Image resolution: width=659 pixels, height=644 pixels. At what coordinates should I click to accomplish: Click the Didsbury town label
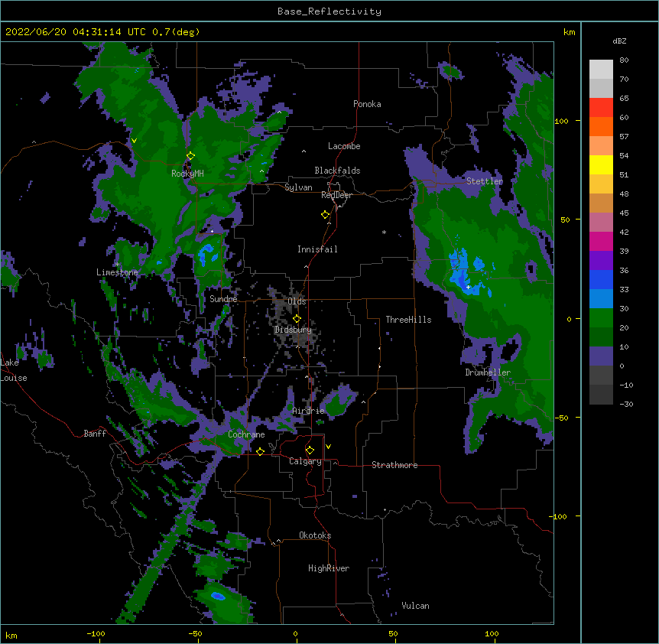[293, 330]
